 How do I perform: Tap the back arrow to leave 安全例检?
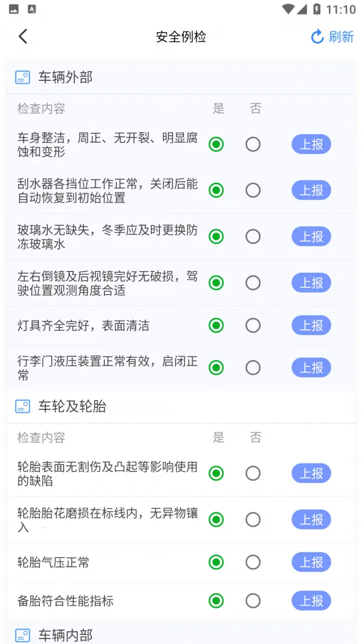[22, 36]
